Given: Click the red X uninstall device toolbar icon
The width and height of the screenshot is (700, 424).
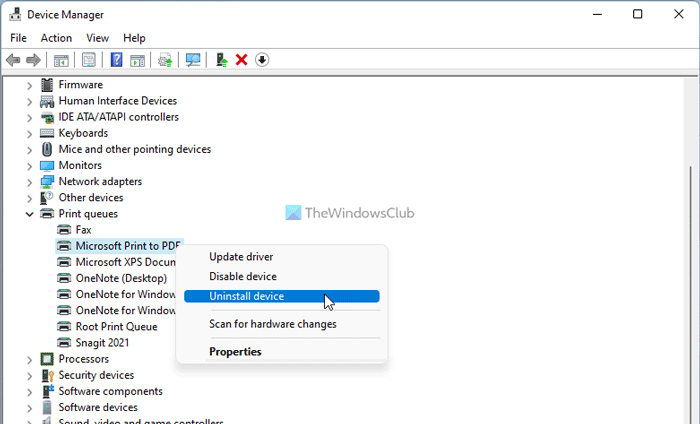Looking at the screenshot, I should coord(242,60).
